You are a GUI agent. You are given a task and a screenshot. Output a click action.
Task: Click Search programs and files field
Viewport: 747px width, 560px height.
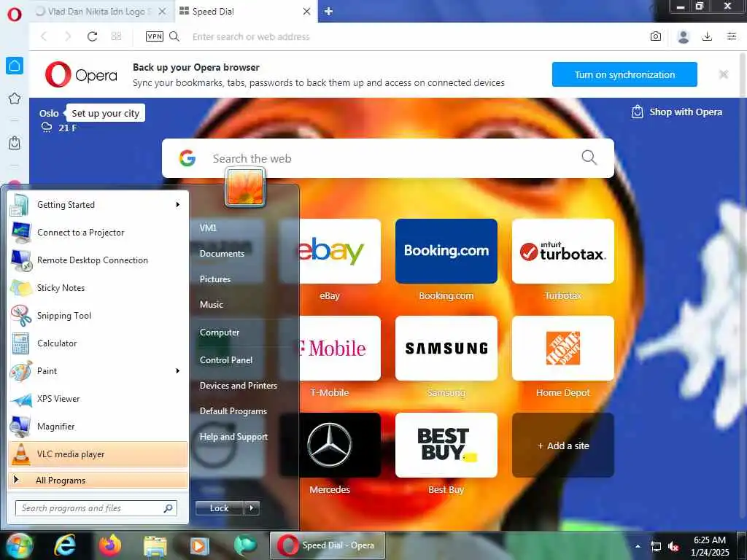click(x=96, y=508)
